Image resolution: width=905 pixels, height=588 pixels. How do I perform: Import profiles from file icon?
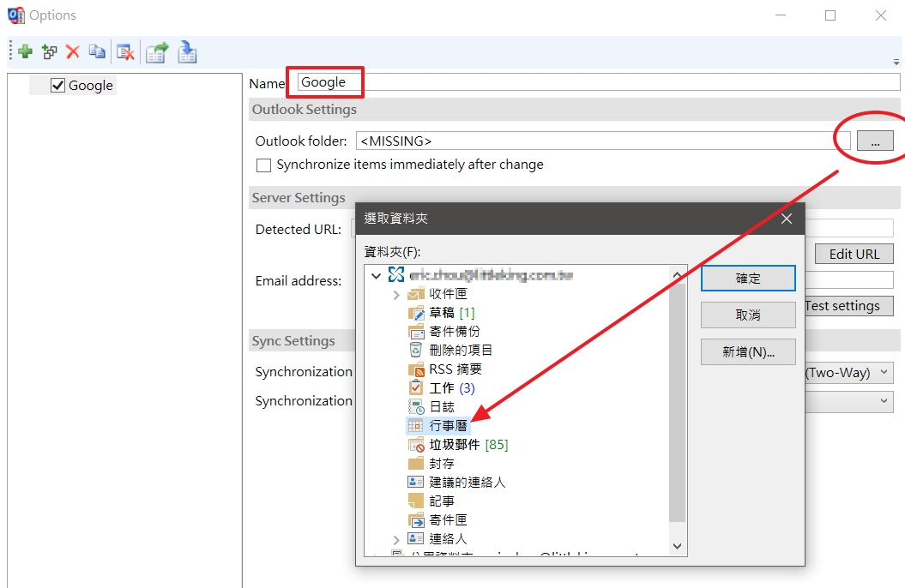(187, 52)
